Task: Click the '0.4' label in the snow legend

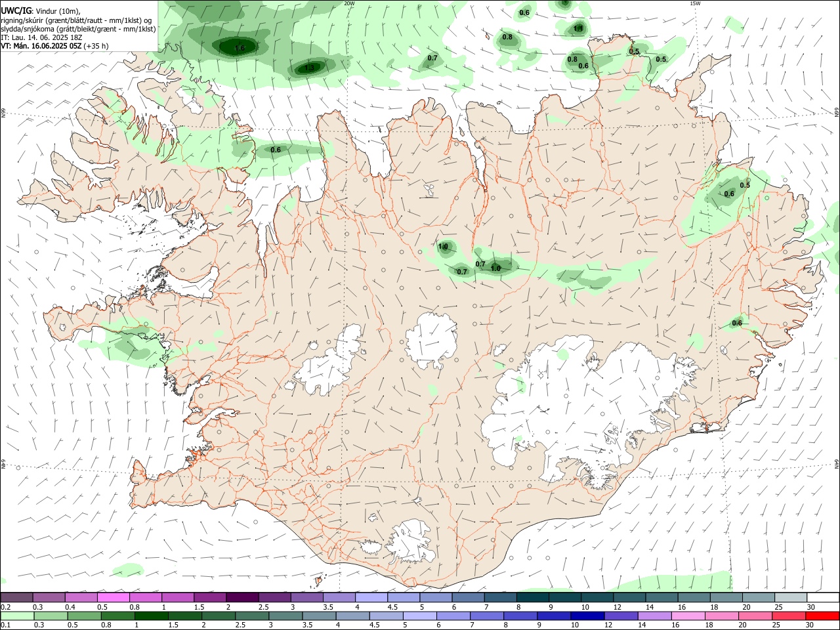Action: [70, 607]
